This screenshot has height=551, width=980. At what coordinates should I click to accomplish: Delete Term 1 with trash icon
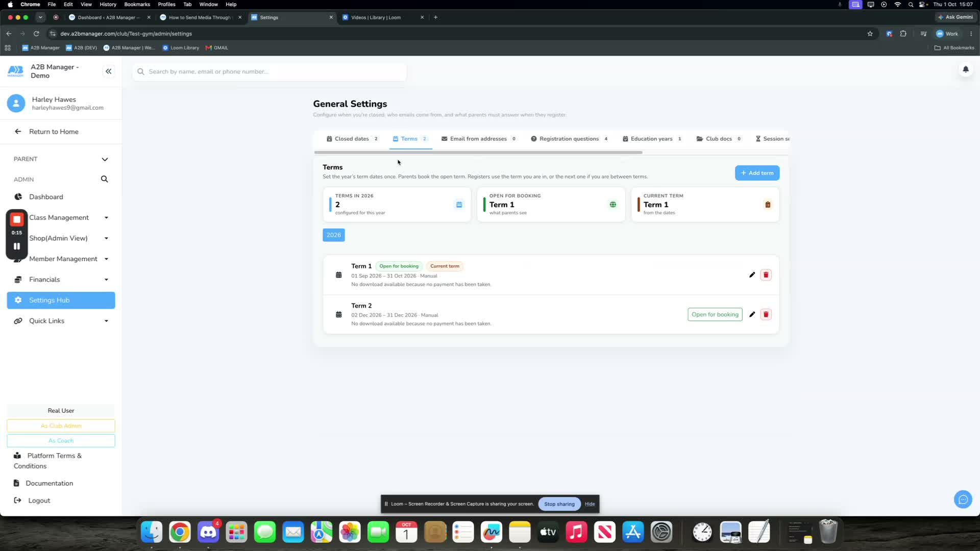click(x=766, y=275)
